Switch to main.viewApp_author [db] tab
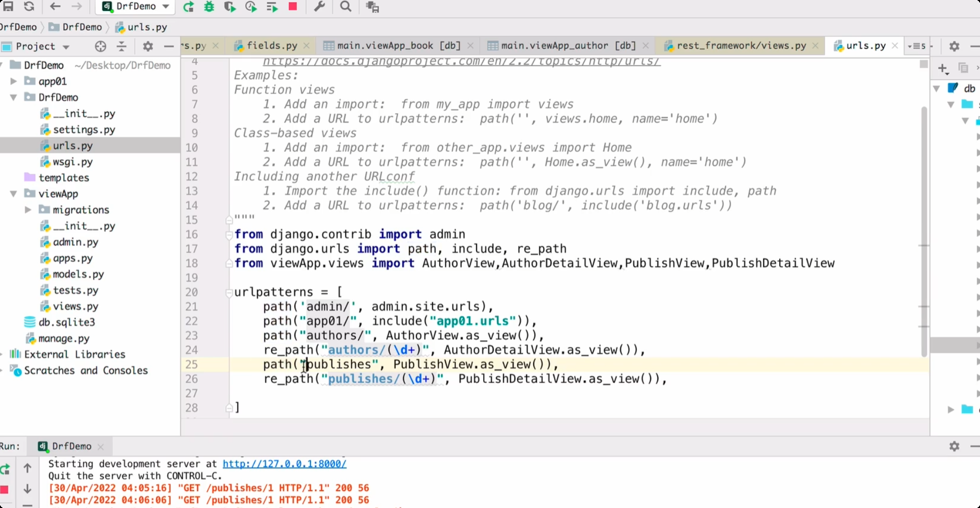The image size is (980, 508). 568,45
